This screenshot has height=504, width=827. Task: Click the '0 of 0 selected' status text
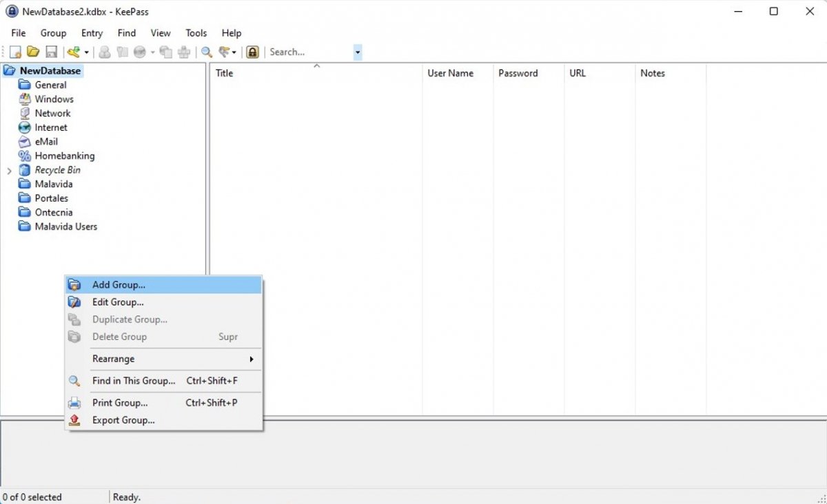click(32, 497)
